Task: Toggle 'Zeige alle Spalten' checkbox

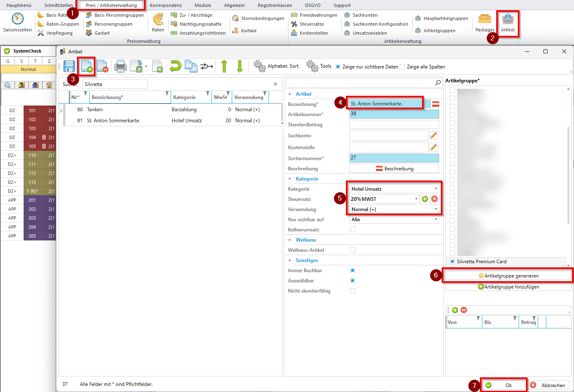Action: [402, 67]
